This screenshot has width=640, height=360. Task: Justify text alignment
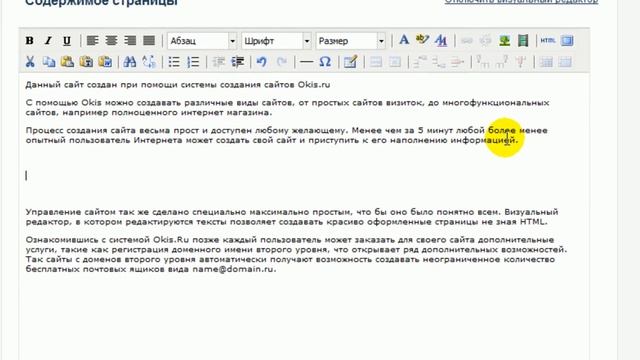tap(149, 40)
